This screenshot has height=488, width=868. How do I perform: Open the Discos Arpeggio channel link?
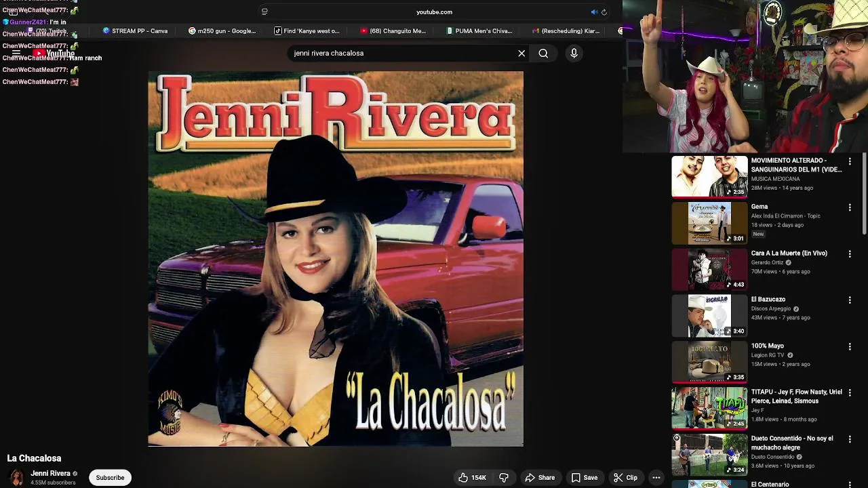[x=771, y=308]
